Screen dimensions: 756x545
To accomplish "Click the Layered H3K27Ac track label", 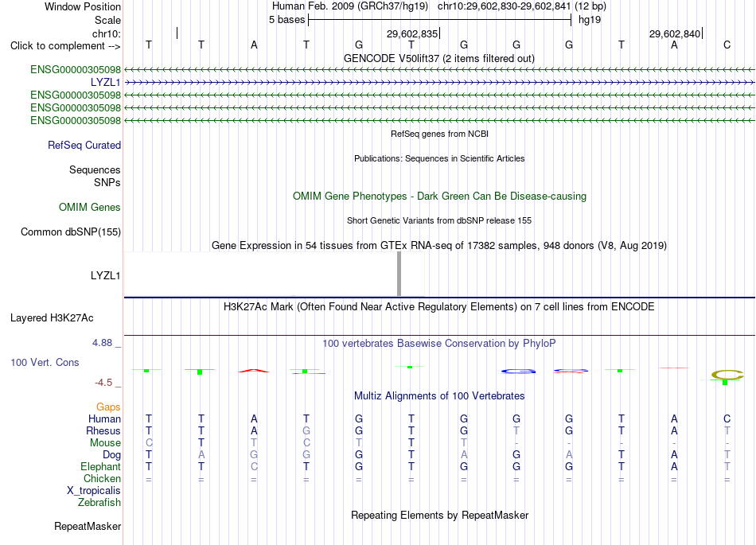I will point(52,318).
